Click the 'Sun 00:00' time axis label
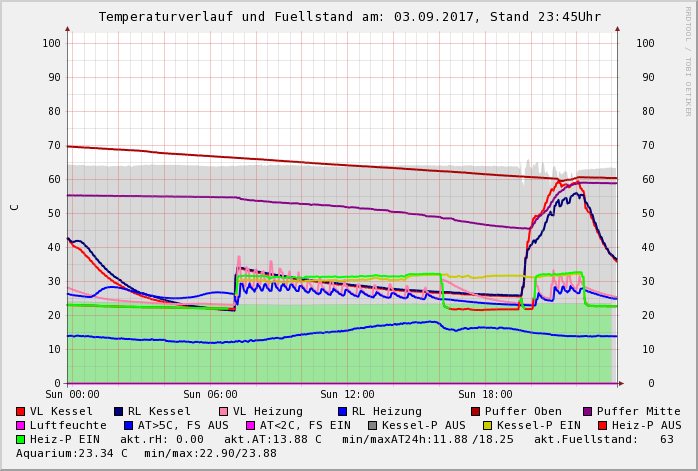This screenshot has height=471, width=698. point(72,394)
